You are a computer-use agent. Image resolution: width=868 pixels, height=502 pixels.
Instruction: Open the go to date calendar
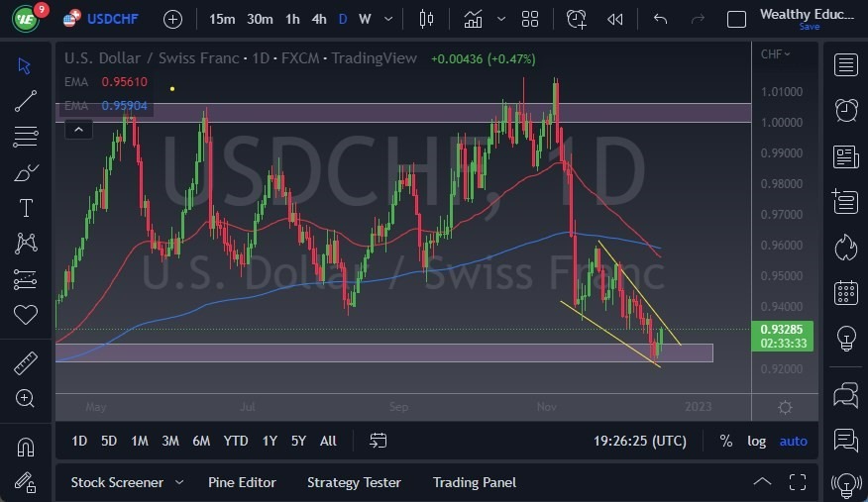(379, 441)
